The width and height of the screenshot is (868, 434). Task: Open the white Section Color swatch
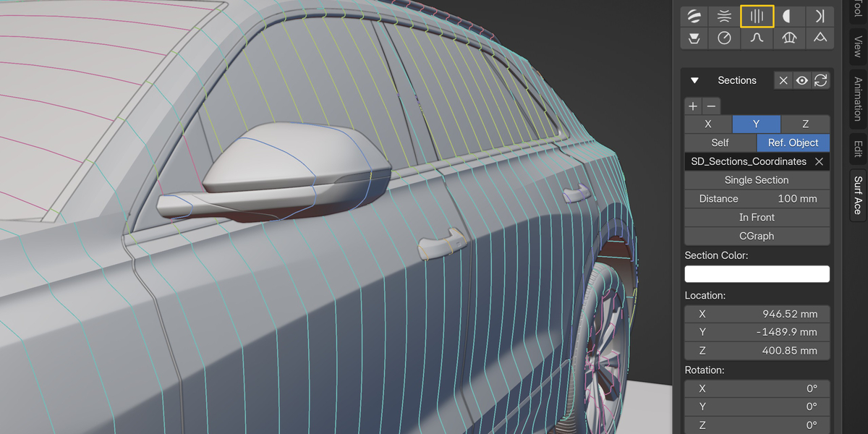(757, 274)
